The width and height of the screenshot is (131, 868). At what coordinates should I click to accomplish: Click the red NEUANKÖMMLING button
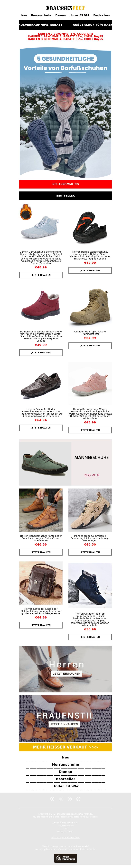click(65, 184)
